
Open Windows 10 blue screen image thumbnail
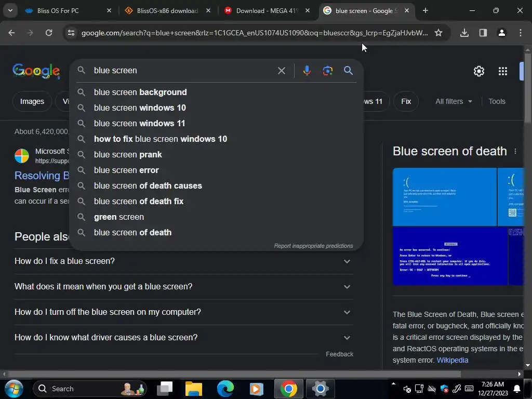click(x=445, y=197)
